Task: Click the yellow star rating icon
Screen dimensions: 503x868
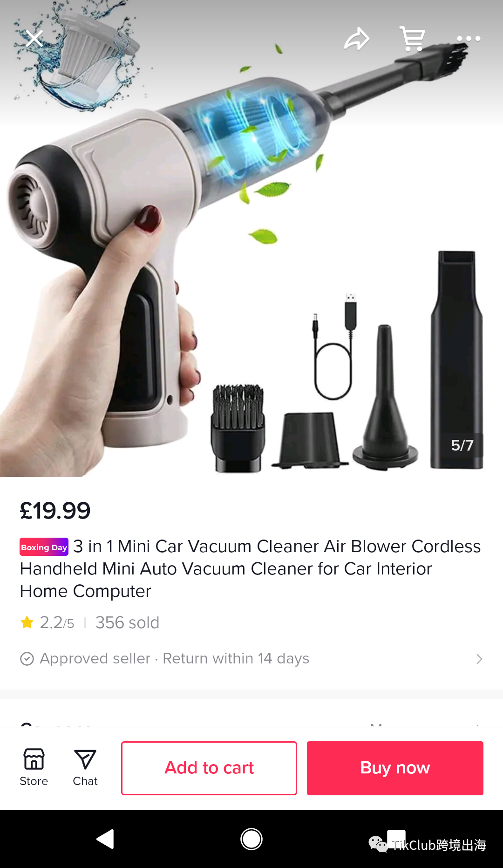Action: coord(27,622)
